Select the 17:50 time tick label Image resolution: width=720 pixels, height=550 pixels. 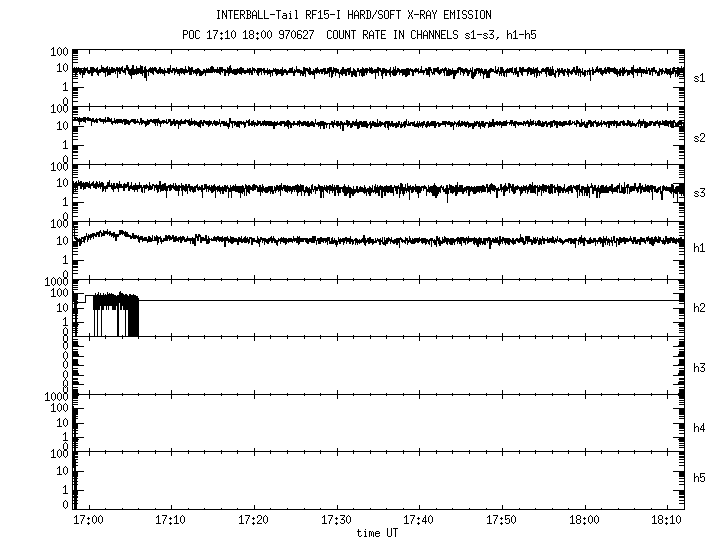pos(502,521)
